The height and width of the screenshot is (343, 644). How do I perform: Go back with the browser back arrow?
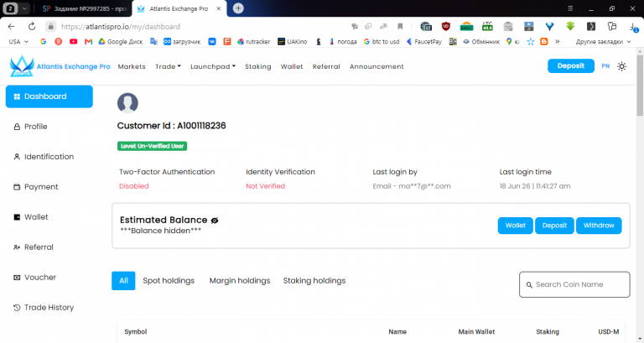(12, 27)
